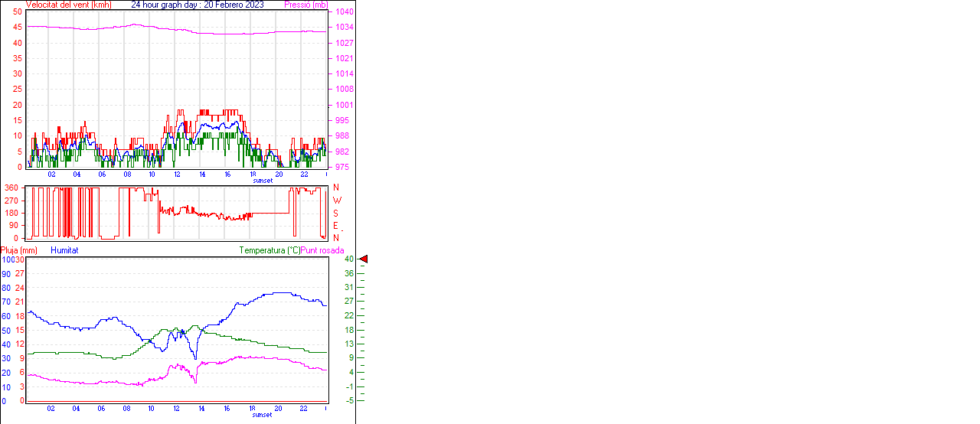Viewport: 980px width, 424px height.
Task: Click the 'Pluja (mm)' legend label
Action: point(19,250)
